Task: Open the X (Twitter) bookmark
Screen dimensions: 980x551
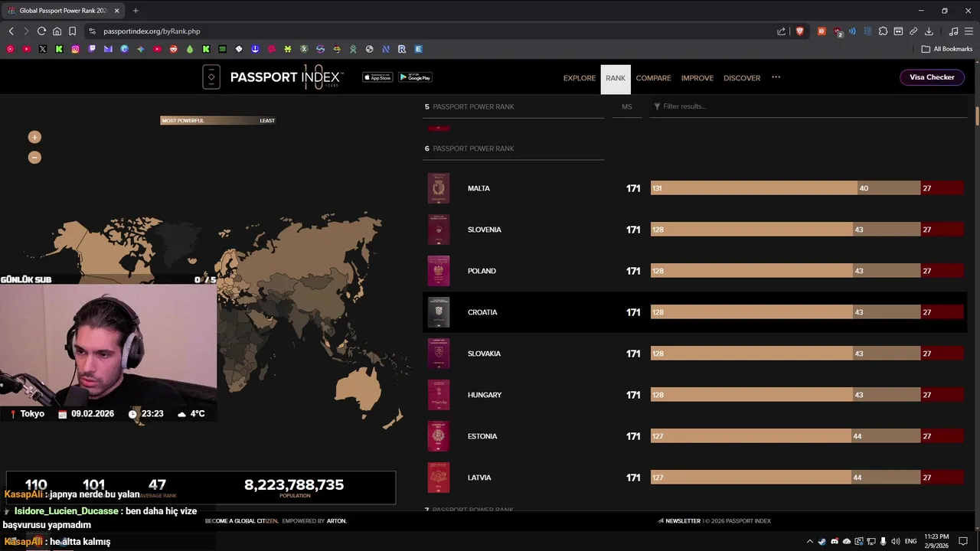Action: (x=43, y=49)
